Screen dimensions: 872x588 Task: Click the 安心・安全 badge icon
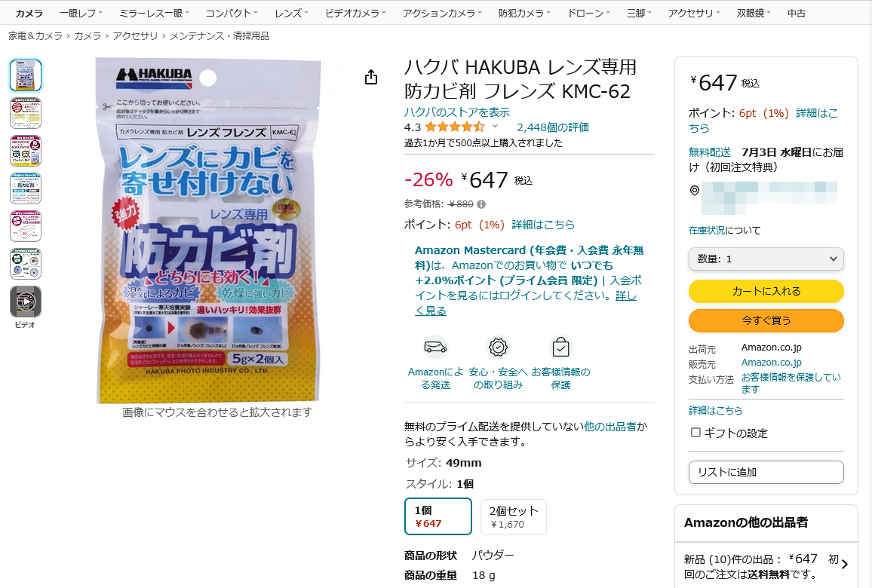coord(498,348)
